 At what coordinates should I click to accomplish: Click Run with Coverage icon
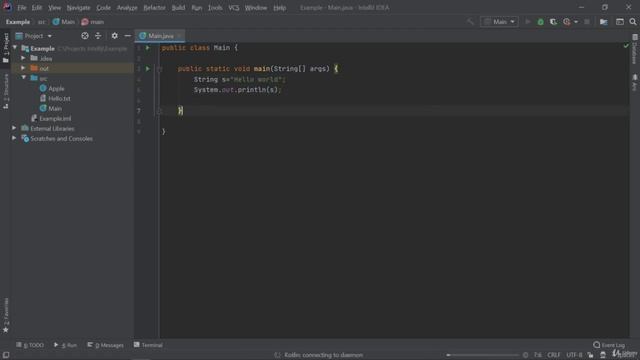pyautogui.click(x=553, y=22)
